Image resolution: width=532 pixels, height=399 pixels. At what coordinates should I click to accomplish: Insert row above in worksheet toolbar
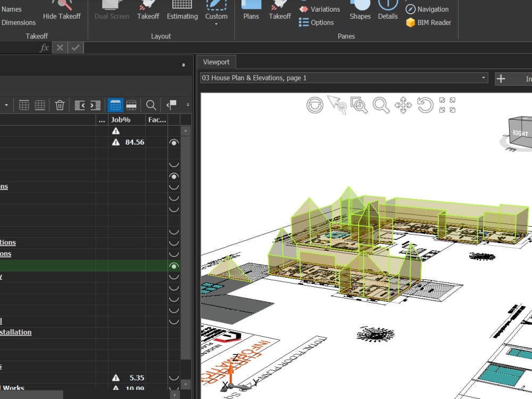click(x=24, y=105)
